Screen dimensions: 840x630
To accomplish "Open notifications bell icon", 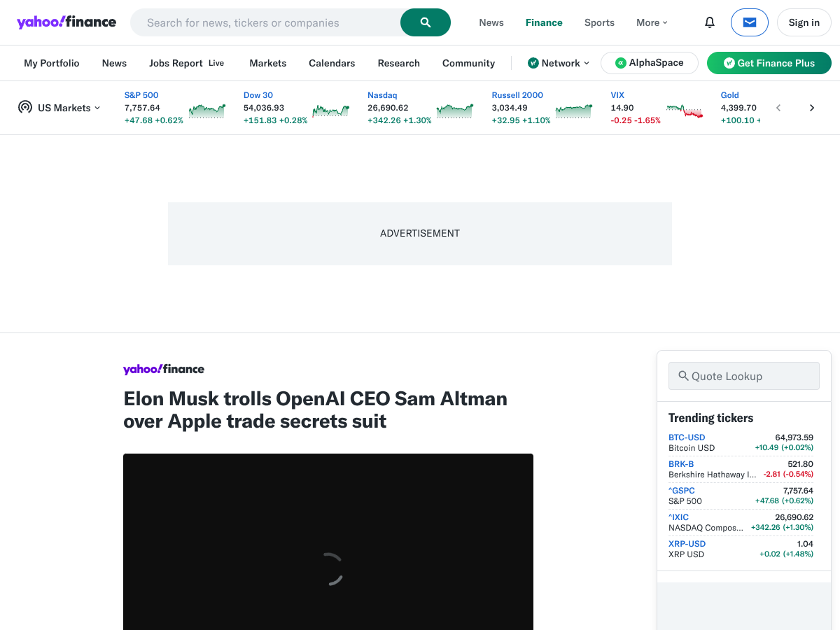I will 710,22.
